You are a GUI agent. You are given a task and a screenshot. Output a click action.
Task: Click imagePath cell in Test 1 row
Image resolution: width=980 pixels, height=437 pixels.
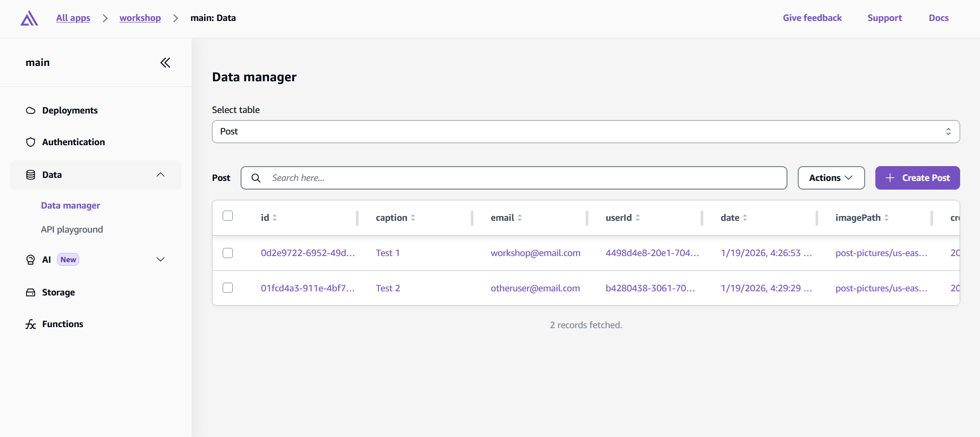pyautogui.click(x=881, y=253)
